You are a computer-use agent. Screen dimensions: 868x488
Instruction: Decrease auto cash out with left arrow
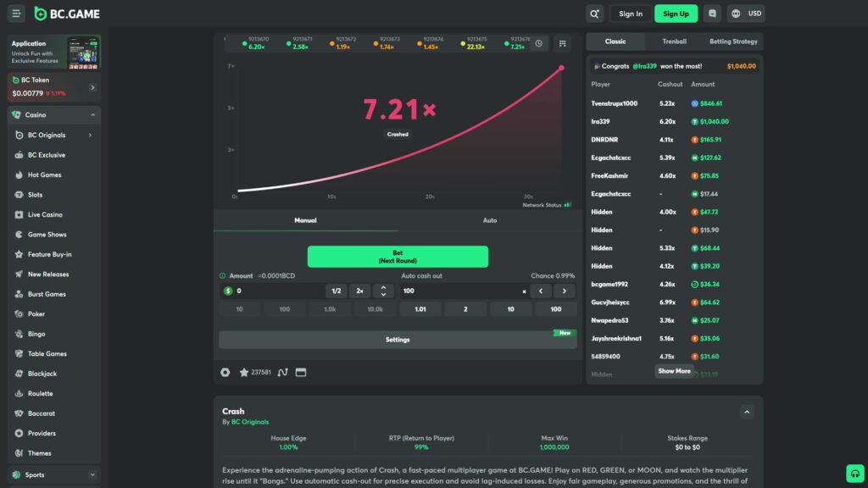[x=541, y=291]
